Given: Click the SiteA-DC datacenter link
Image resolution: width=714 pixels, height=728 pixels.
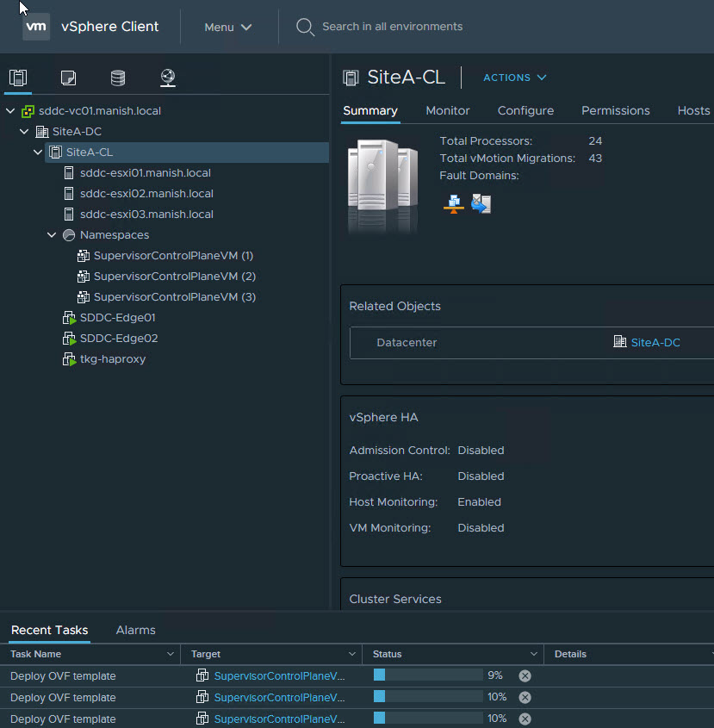Looking at the screenshot, I should pos(655,342).
